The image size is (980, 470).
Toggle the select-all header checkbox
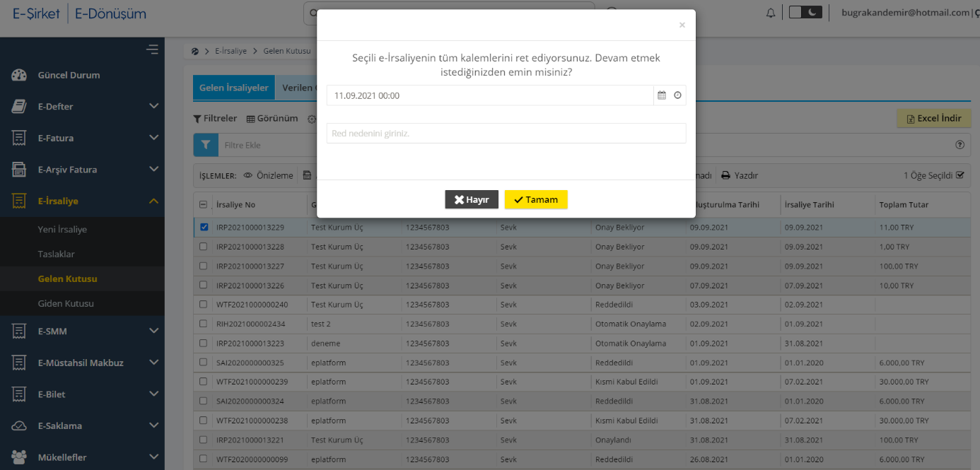pyautogui.click(x=204, y=204)
